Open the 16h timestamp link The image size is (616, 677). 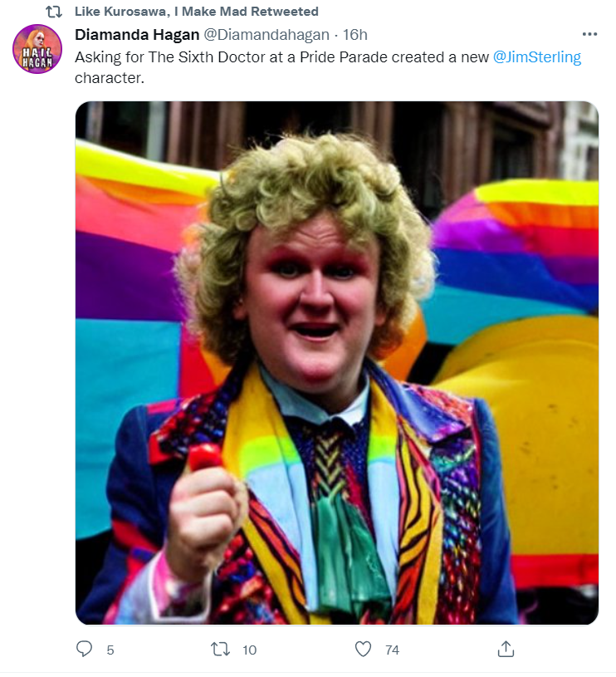(x=355, y=35)
